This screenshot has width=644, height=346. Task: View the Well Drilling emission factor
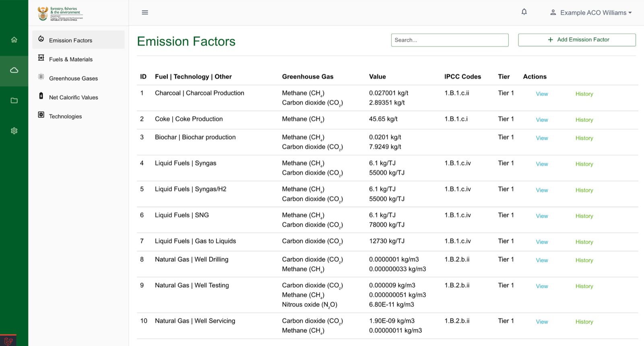pyautogui.click(x=542, y=260)
